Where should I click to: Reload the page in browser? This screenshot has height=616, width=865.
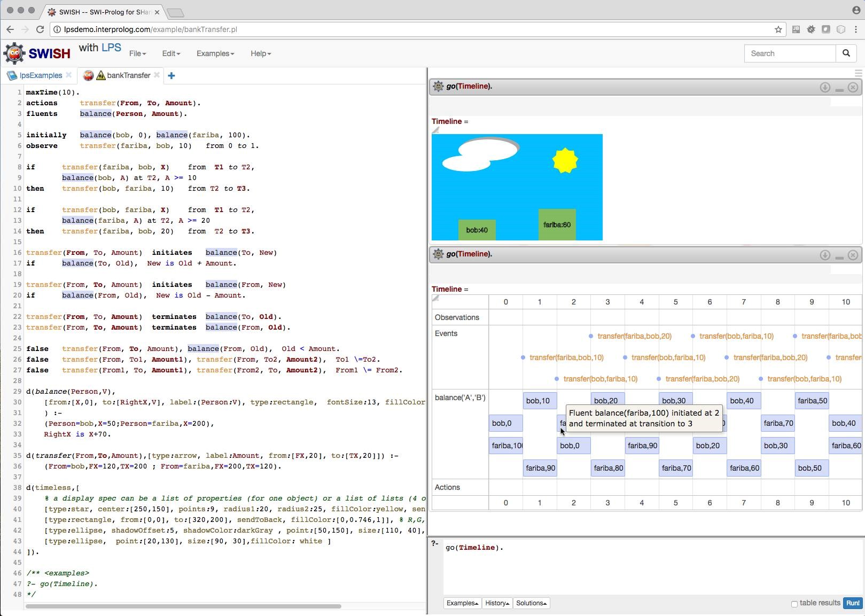[x=40, y=29]
